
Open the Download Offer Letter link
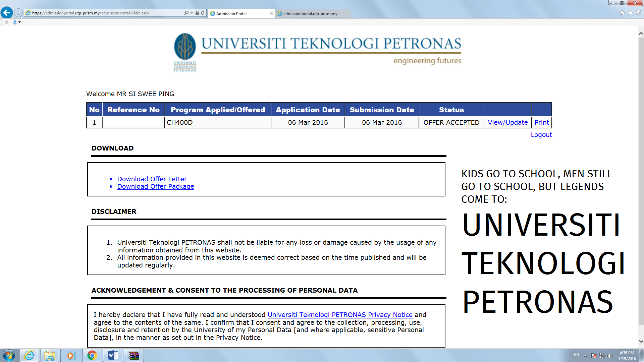152,179
